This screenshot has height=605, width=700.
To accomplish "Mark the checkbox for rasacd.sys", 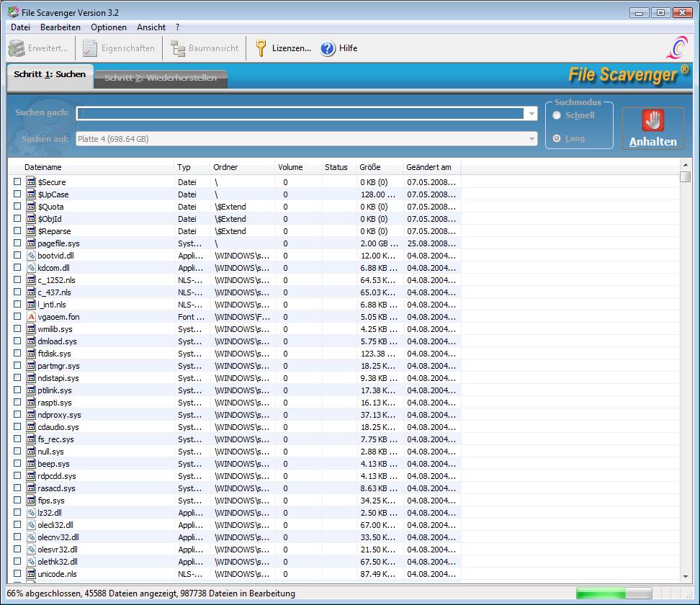I will click(x=17, y=488).
